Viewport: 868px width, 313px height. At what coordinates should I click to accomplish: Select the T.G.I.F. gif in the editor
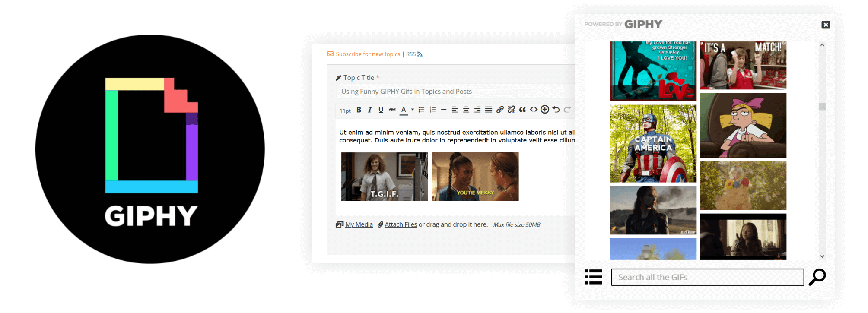pyautogui.click(x=385, y=177)
